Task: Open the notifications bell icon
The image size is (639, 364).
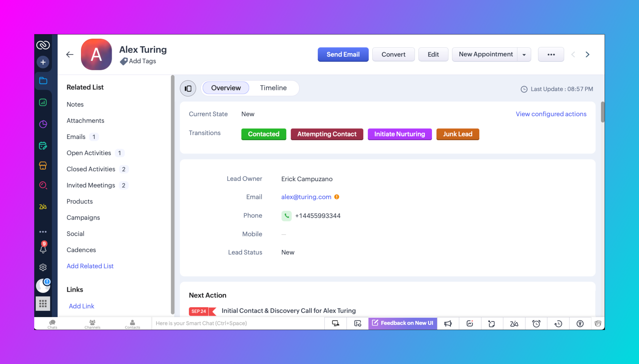Action: [43, 248]
